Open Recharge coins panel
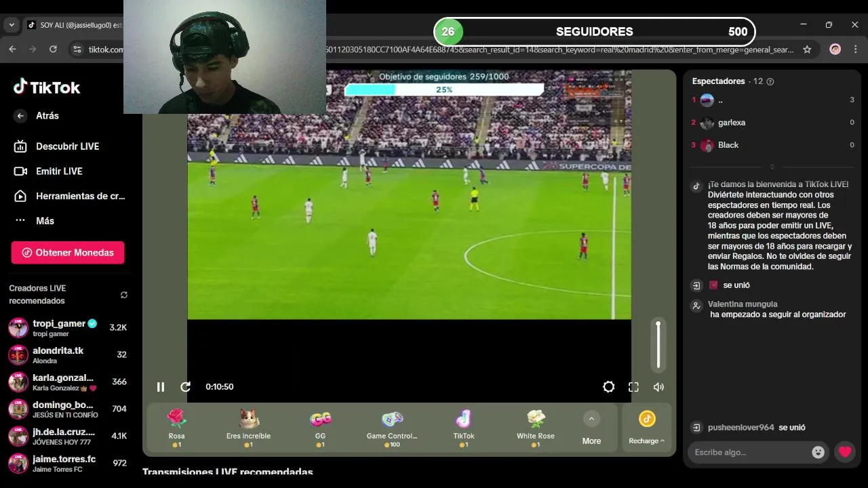The width and height of the screenshot is (868, 488). [647, 428]
